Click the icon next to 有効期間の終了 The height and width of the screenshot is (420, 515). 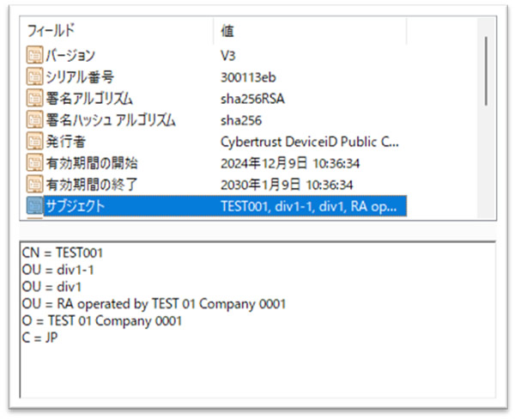34,183
